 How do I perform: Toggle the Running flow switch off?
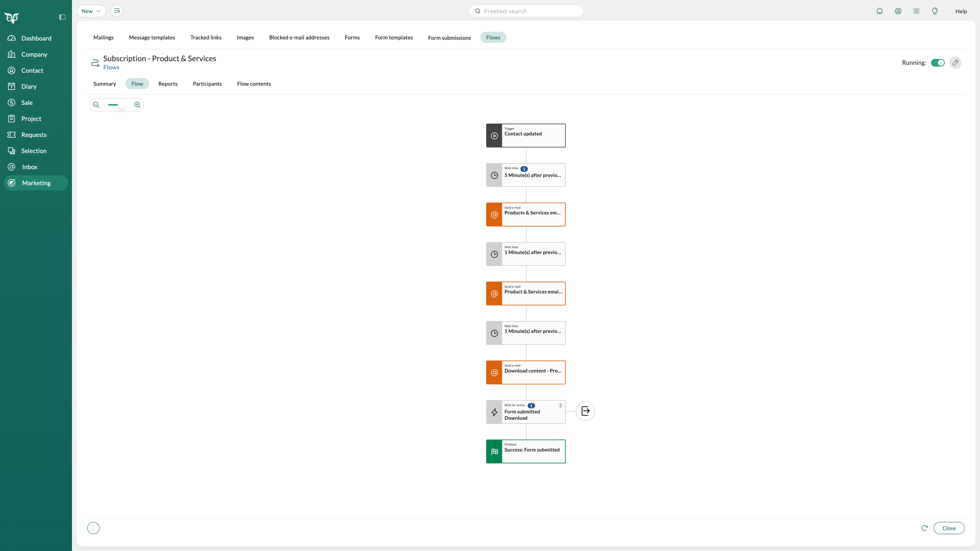click(938, 63)
